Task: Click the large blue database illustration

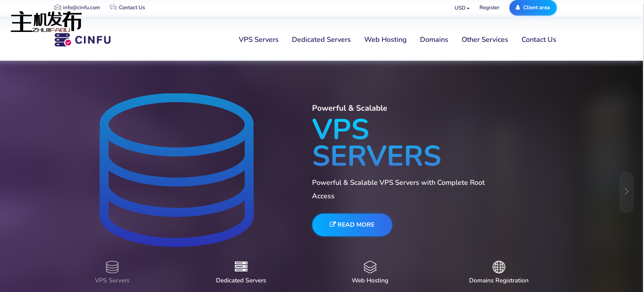Action: (x=177, y=170)
